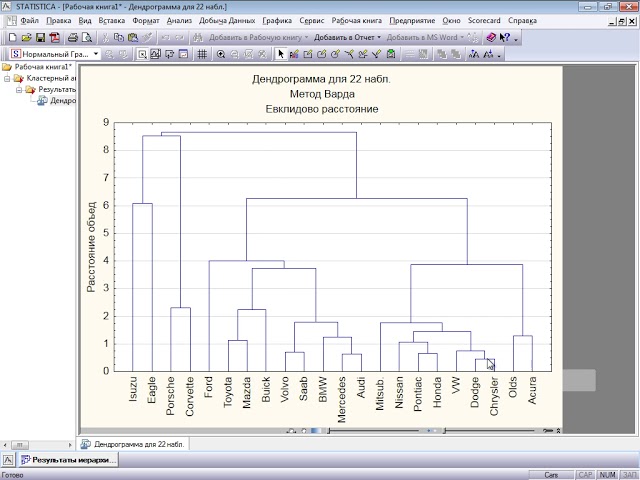Viewport: 640px width, 480px height.
Task: Click the decrease font size icon
Action: click(x=488, y=54)
